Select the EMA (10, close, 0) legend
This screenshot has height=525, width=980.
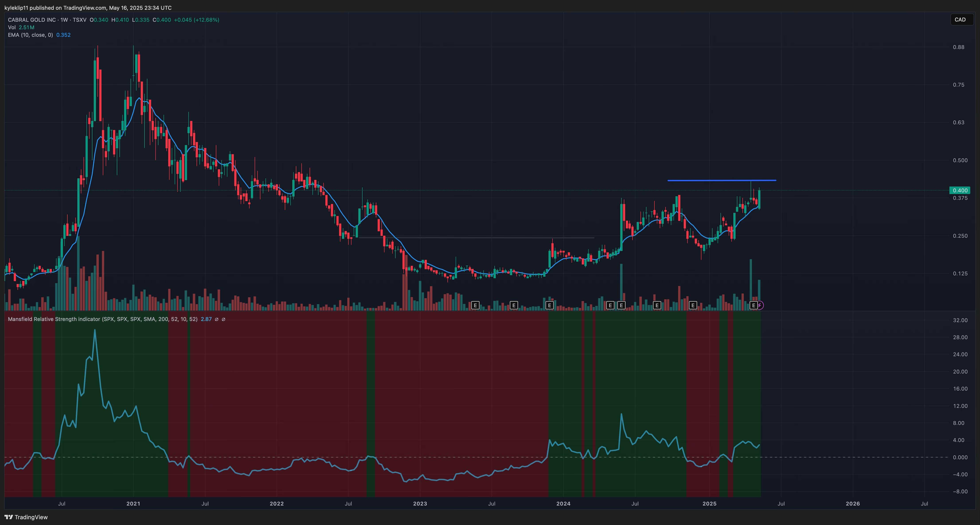[x=30, y=35]
